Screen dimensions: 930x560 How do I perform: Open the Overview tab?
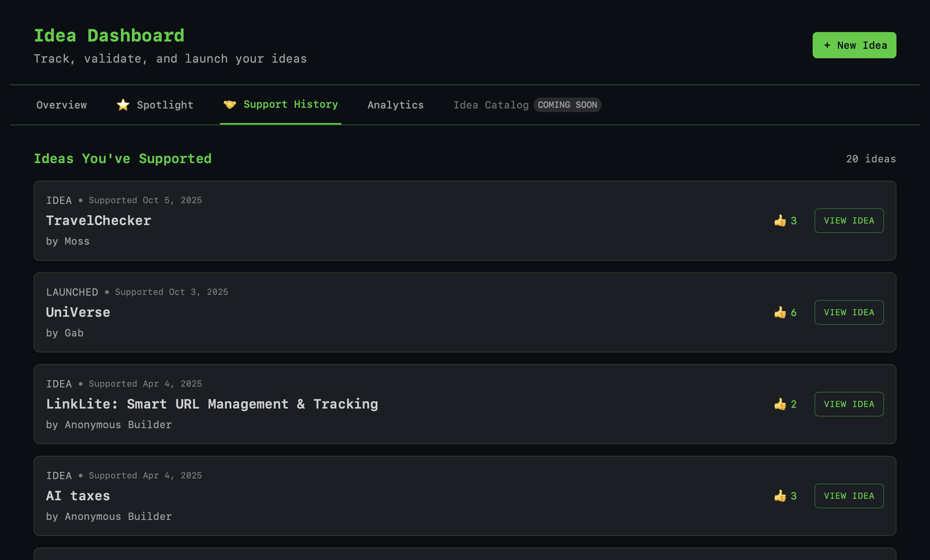(62, 105)
